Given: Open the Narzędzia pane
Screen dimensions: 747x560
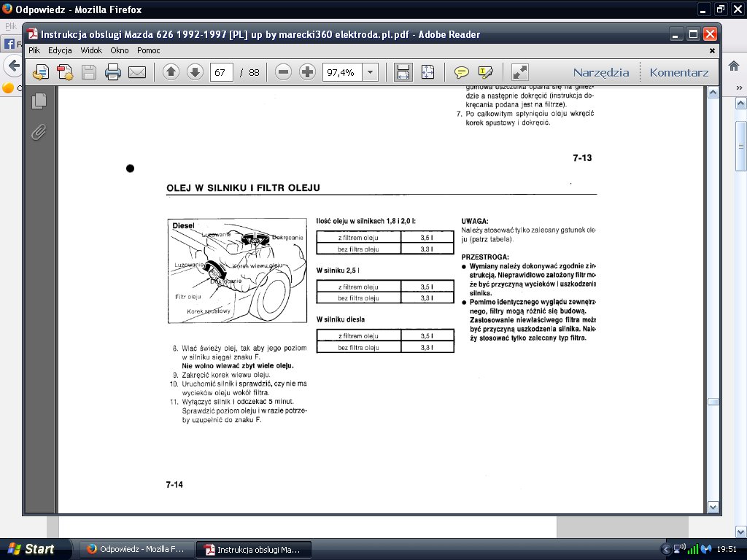Looking at the screenshot, I should (x=600, y=72).
